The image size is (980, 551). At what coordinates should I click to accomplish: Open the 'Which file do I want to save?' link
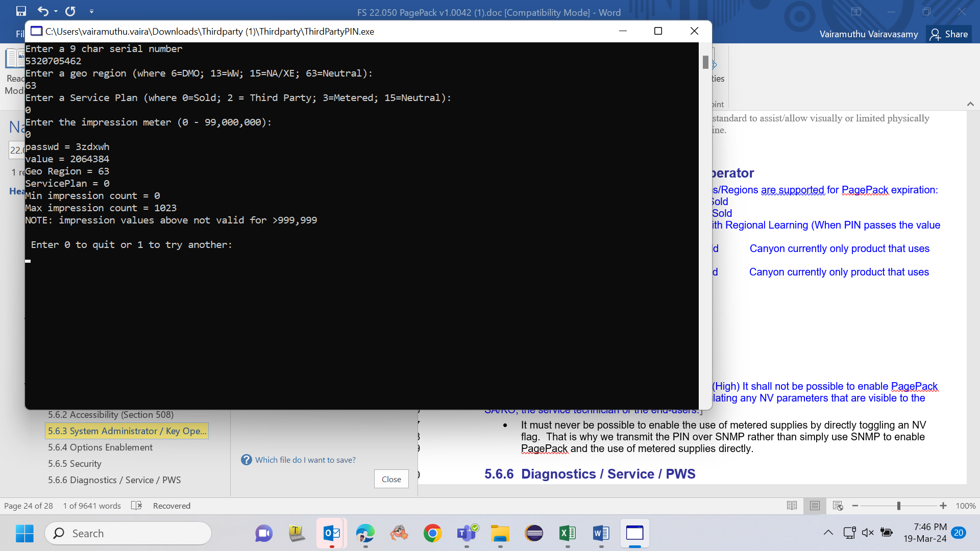305,460
